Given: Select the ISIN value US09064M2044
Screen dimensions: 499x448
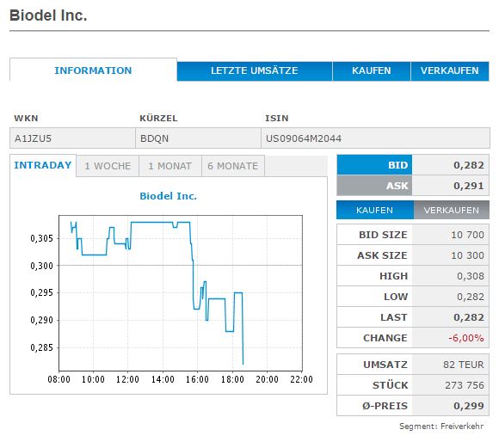Looking at the screenshot, I should tap(304, 138).
